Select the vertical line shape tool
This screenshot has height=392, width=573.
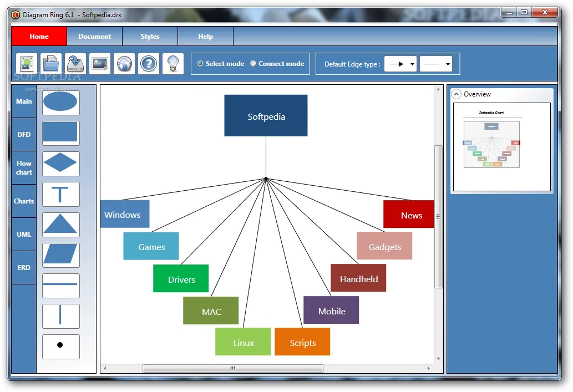[60, 316]
